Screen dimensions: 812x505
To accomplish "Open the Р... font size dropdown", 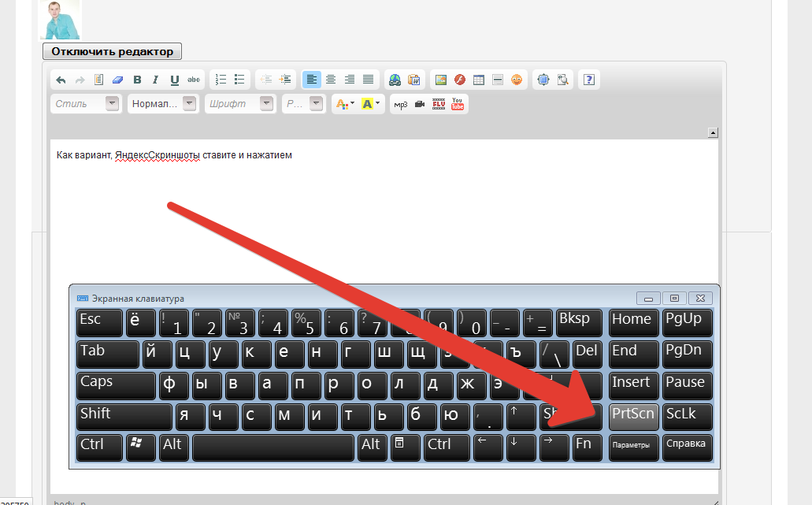I will [303, 103].
